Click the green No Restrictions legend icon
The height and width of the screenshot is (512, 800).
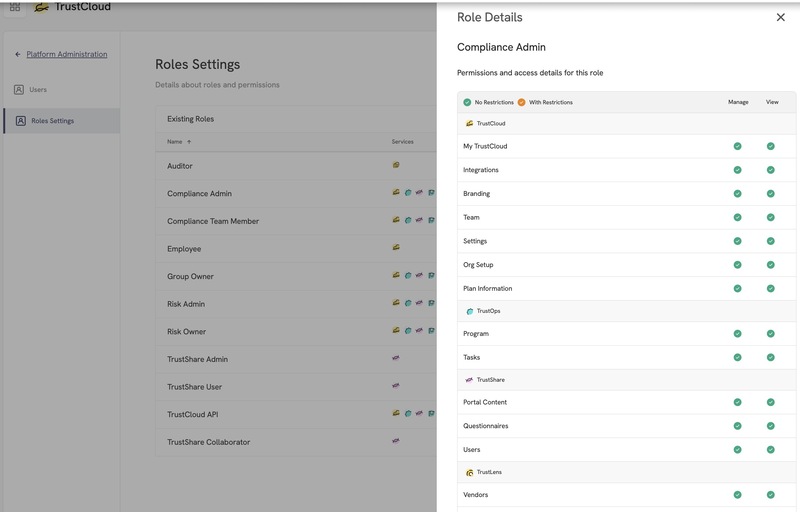(x=467, y=102)
